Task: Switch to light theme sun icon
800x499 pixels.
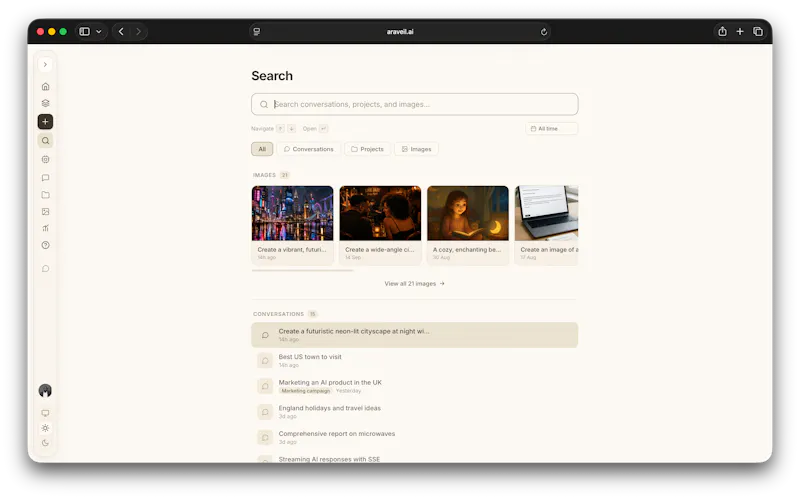Action: click(45, 428)
